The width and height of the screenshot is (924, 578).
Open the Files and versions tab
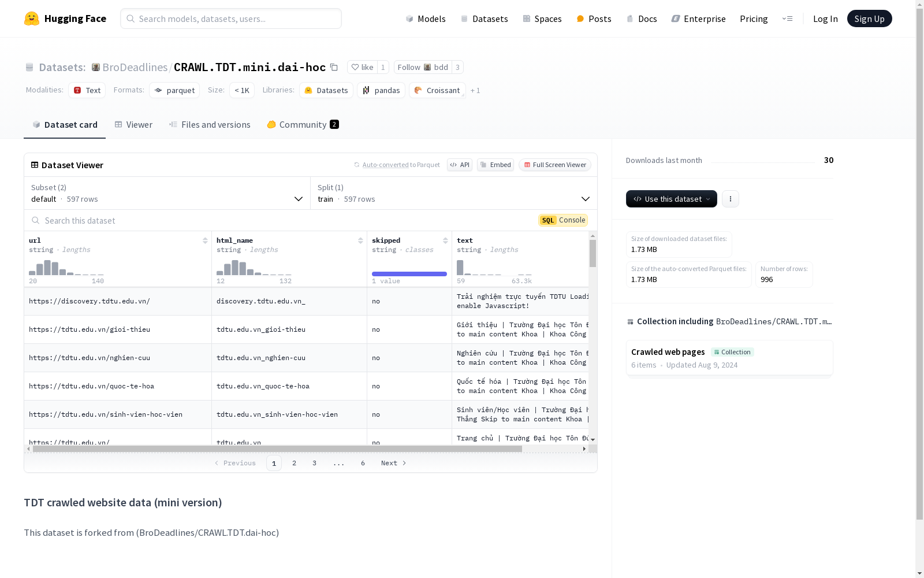coord(210,125)
